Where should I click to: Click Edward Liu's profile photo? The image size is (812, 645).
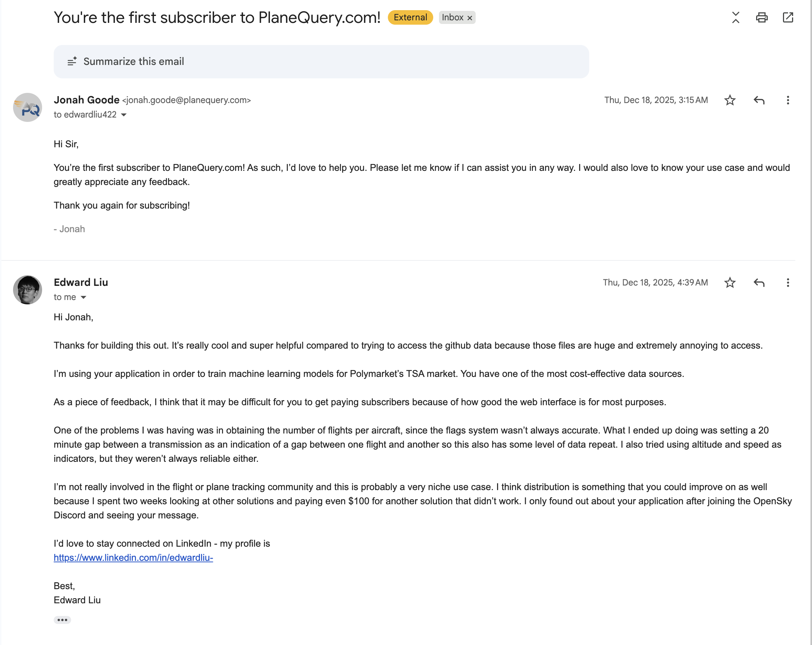coord(28,290)
